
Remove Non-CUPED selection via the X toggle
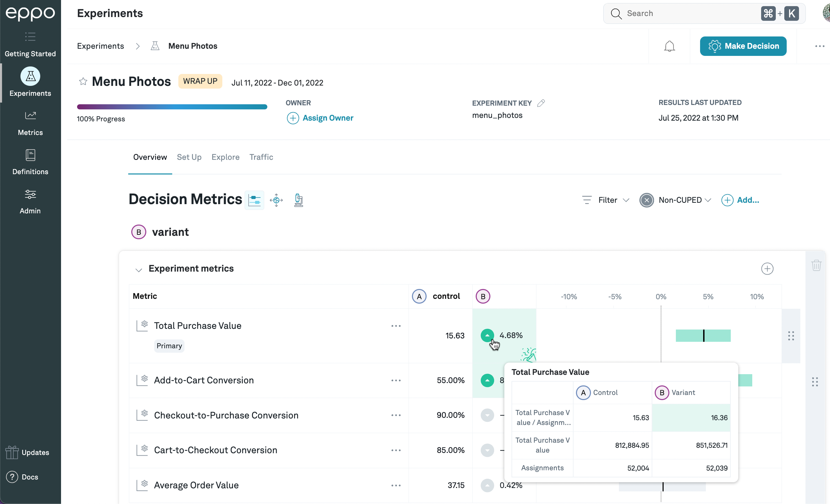(647, 200)
